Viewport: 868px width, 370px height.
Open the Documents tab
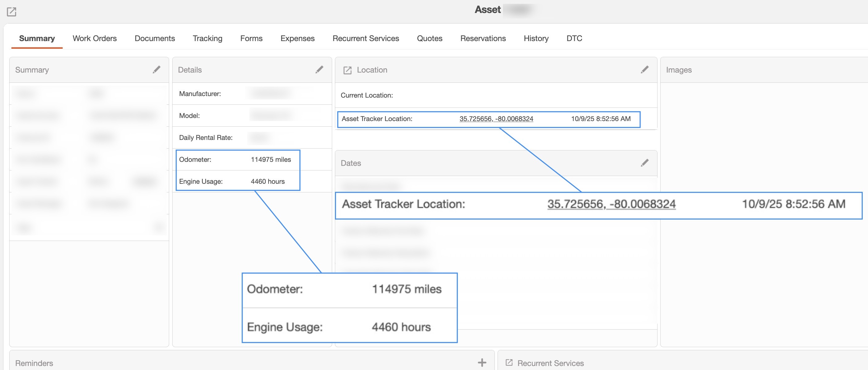[154, 38]
